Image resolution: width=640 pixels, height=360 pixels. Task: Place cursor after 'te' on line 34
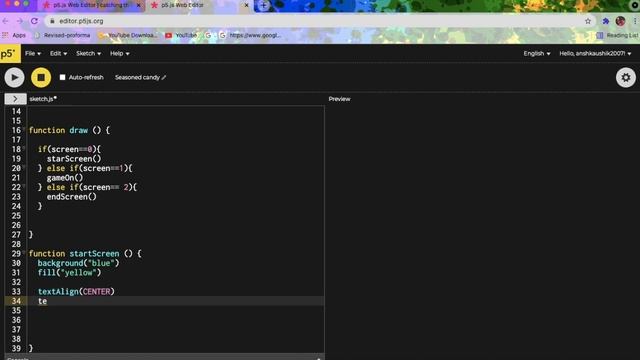pyautogui.click(x=47, y=301)
